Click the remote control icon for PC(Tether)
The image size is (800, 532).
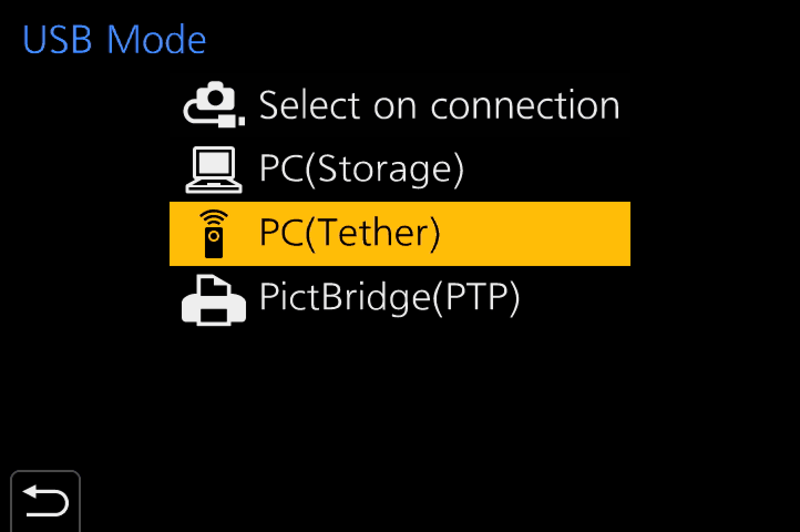pyautogui.click(x=214, y=234)
